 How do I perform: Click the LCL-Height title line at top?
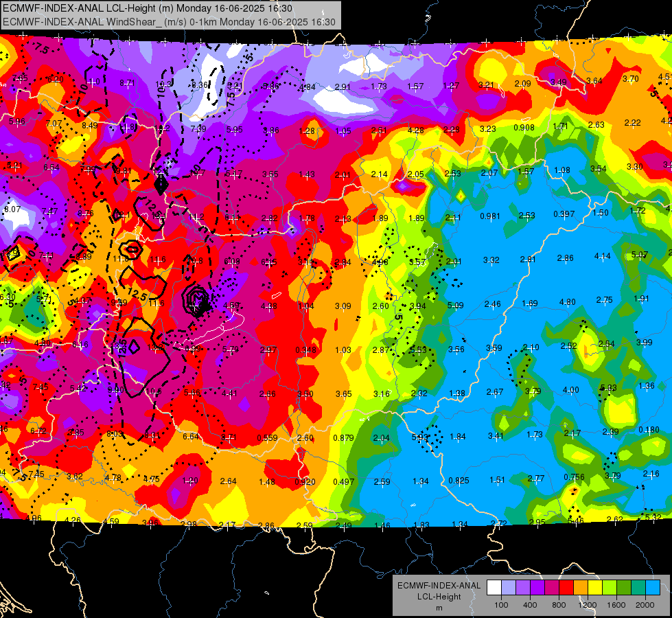(148, 8)
